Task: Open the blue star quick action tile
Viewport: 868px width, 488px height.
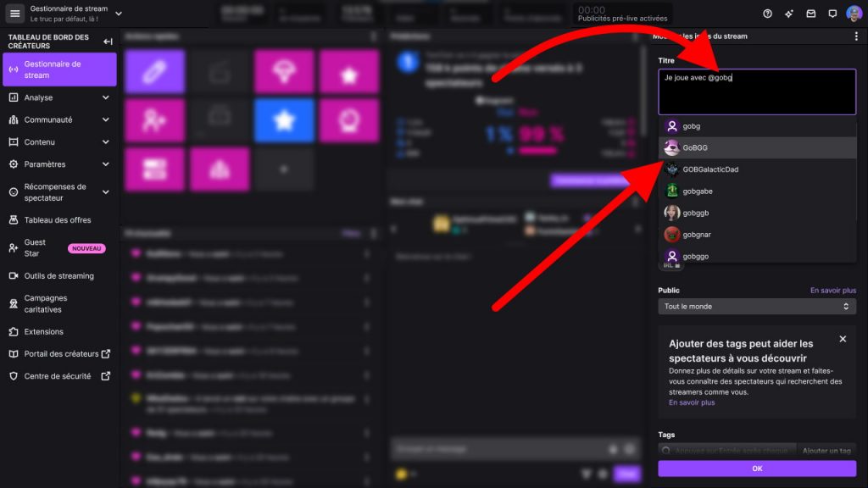Action: click(x=284, y=119)
